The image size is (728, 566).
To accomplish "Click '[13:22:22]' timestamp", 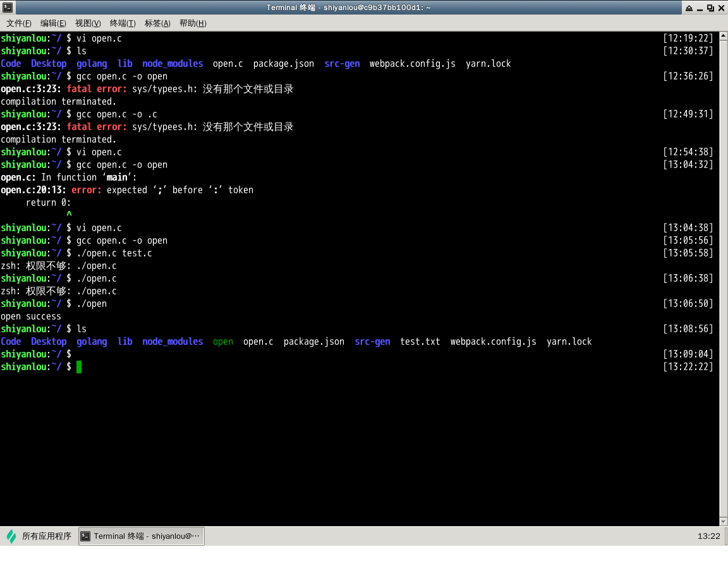I will point(688,367).
